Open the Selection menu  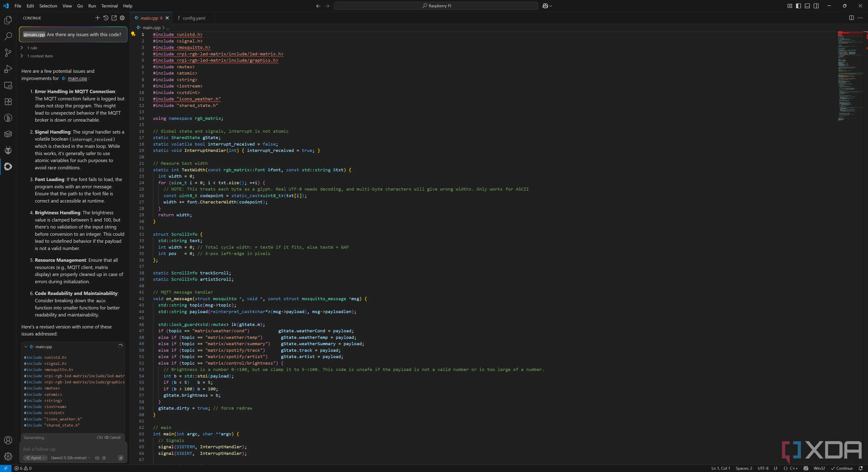[x=48, y=6]
